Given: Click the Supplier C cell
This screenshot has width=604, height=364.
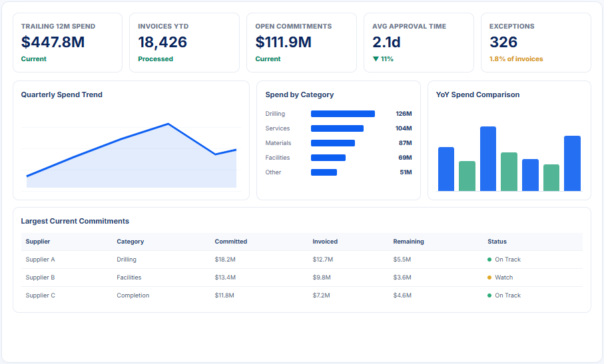Looking at the screenshot, I should click(40, 295).
